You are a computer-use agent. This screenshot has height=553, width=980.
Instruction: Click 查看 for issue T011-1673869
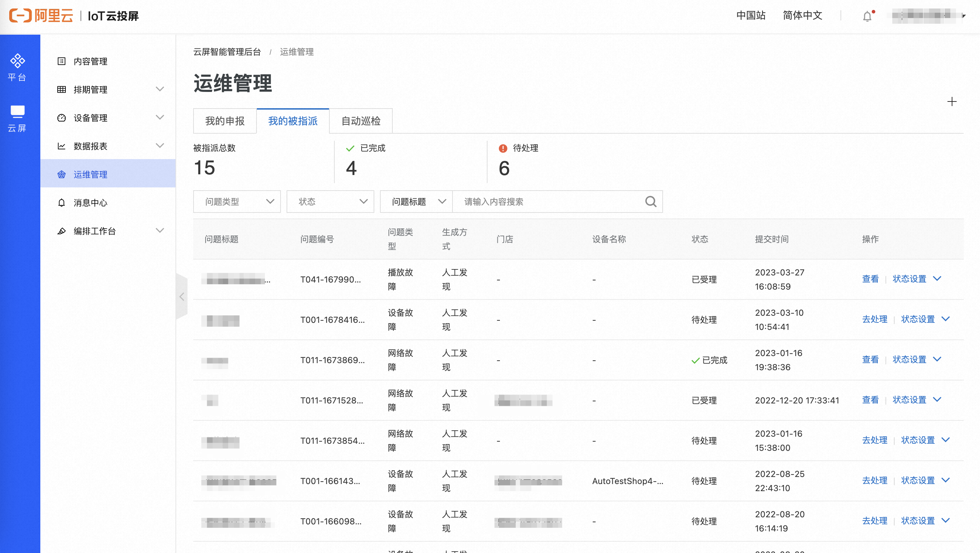(870, 359)
